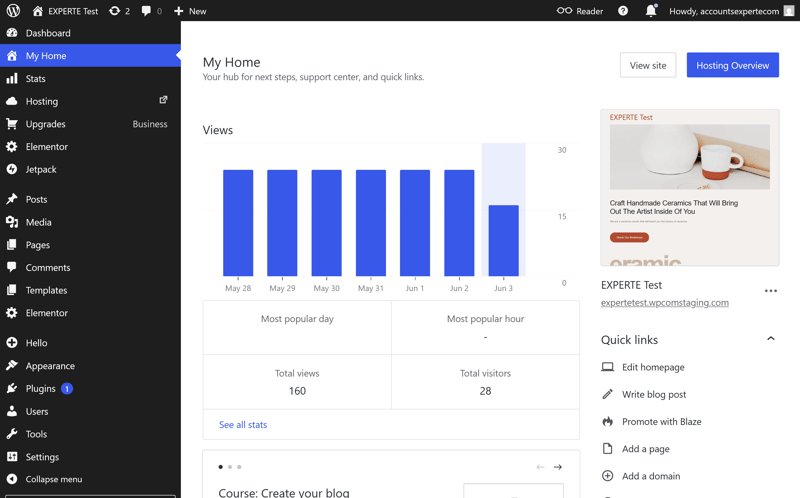Click the Promote with Blaze flame icon

pyautogui.click(x=607, y=421)
